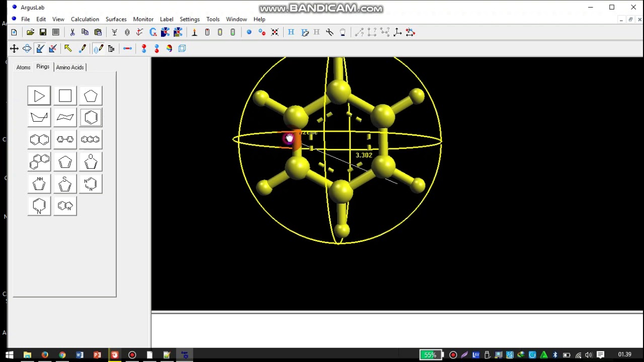This screenshot has width=644, height=362.
Task: Select the biphenyl ring template
Action: 65,139
